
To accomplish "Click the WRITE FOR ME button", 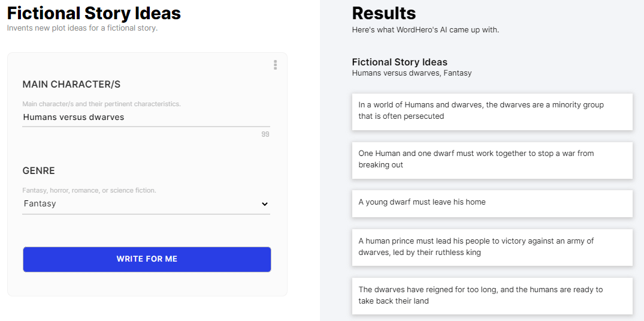I will 147,259.
